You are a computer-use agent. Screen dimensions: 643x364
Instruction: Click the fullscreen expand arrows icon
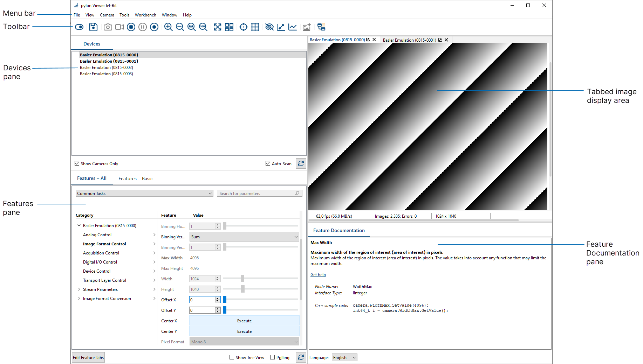pyautogui.click(x=218, y=27)
